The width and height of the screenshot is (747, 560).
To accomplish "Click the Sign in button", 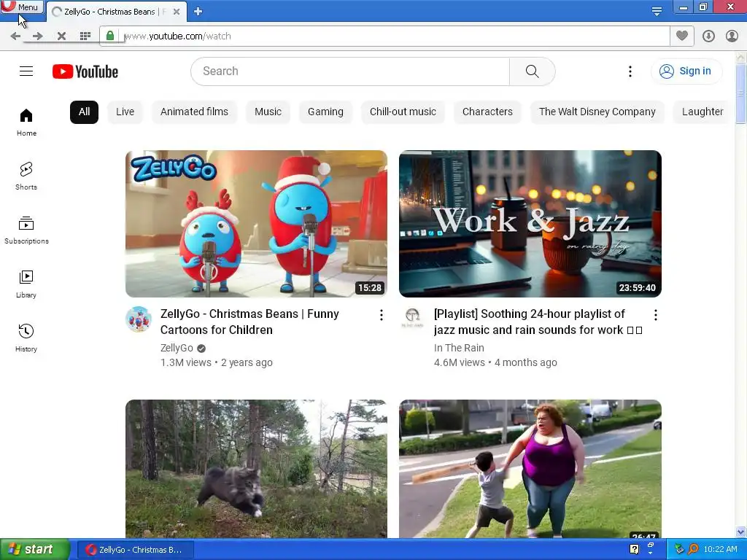I will pyautogui.click(x=686, y=71).
